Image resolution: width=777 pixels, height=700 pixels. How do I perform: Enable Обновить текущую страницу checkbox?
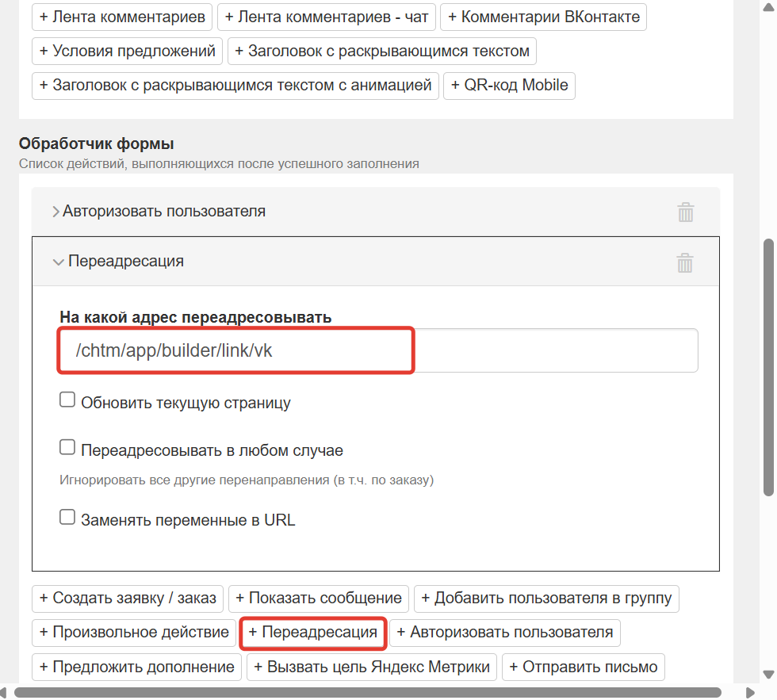tap(67, 399)
